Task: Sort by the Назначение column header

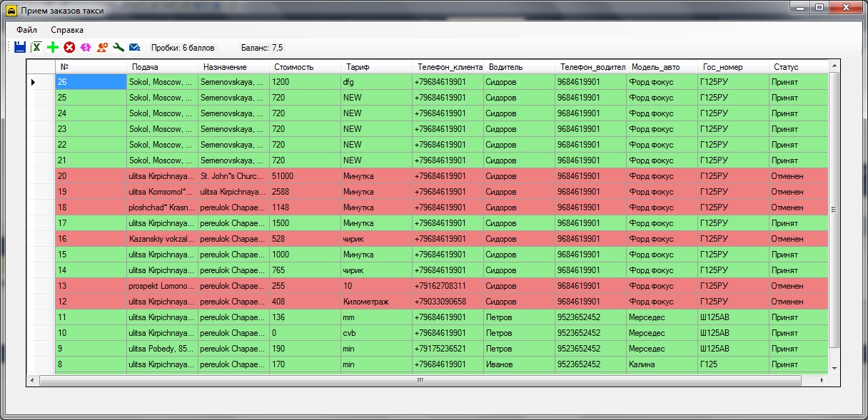Action: tap(233, 67)
